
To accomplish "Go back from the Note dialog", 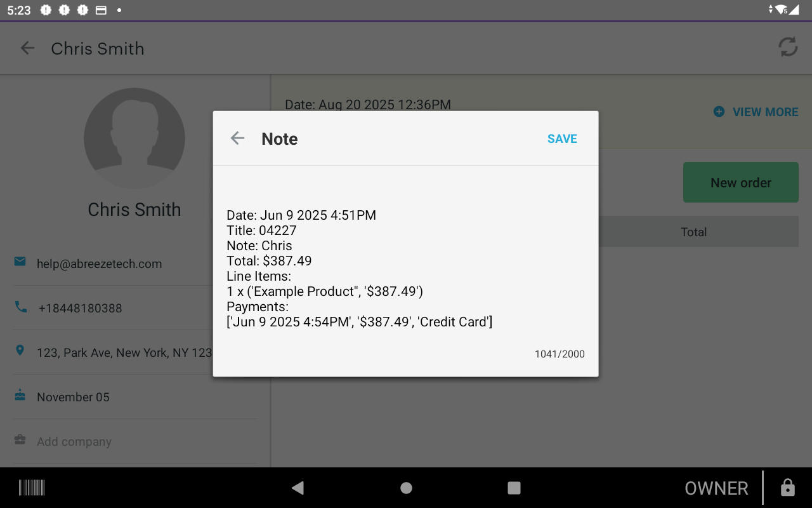I will point(237,138).
